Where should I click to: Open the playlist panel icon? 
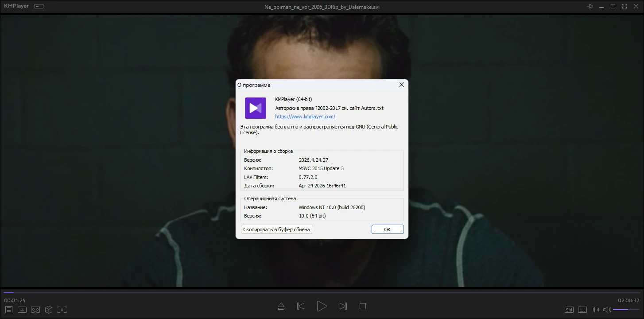9,310
